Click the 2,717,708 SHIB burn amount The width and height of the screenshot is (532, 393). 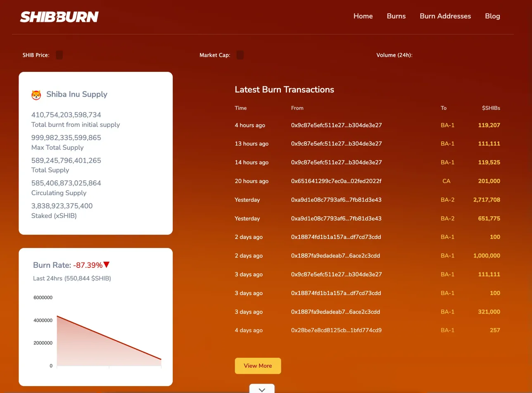point(487,200)
